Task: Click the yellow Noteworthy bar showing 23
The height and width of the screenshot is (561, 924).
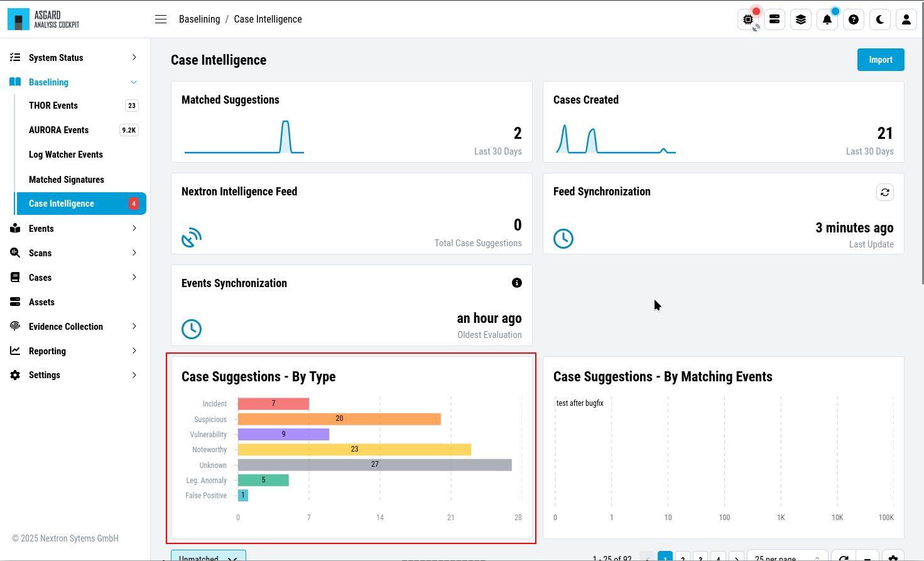Action: (x=354, y=449)
